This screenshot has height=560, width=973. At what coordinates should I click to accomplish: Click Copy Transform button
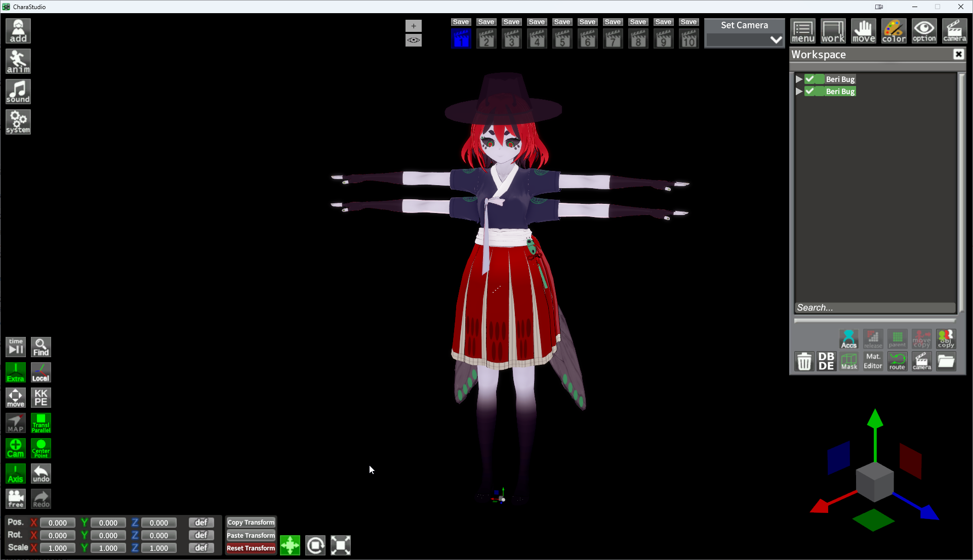251,522
